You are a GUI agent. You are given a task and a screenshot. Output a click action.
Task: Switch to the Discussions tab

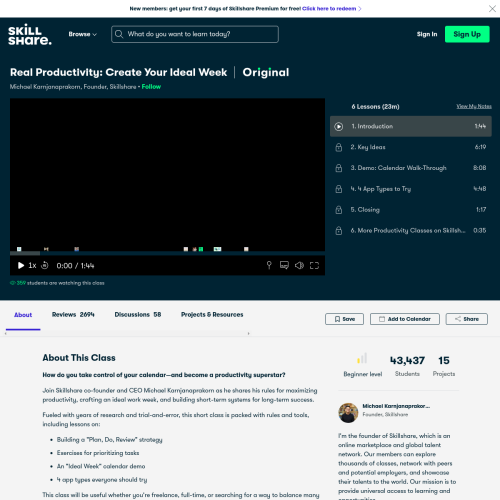pyautogui.click(x=138, y=314)
